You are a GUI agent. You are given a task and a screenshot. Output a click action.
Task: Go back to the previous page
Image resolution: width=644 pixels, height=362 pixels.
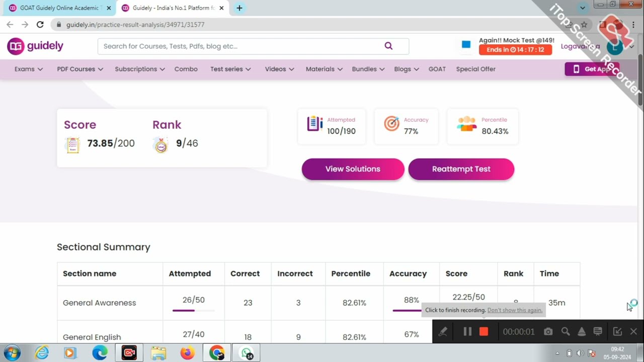click(x=10, y=24)
